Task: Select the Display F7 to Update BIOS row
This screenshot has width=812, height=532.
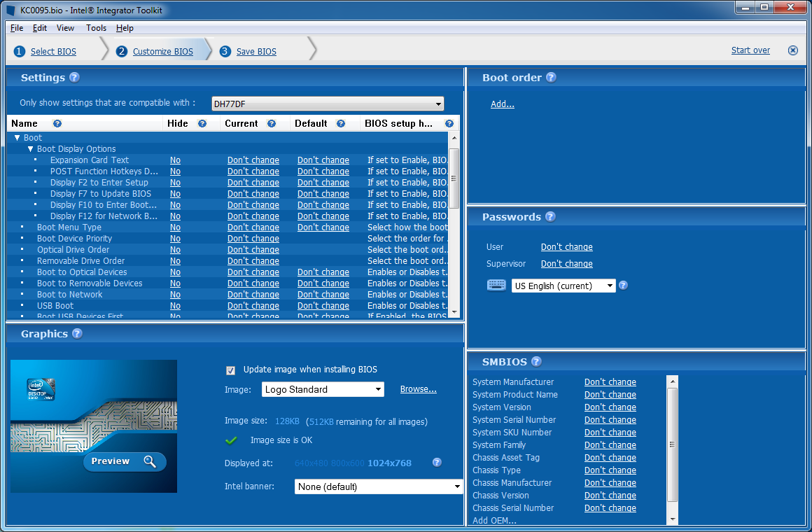Action: point(228,194)
